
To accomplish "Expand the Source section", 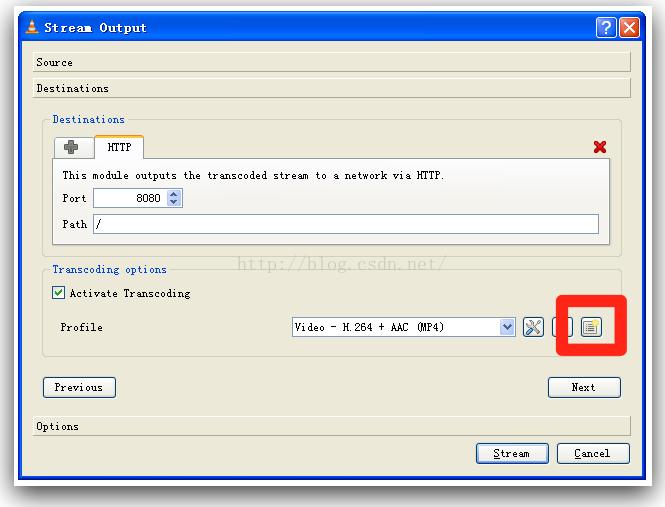I will click(x=332, y=62).
